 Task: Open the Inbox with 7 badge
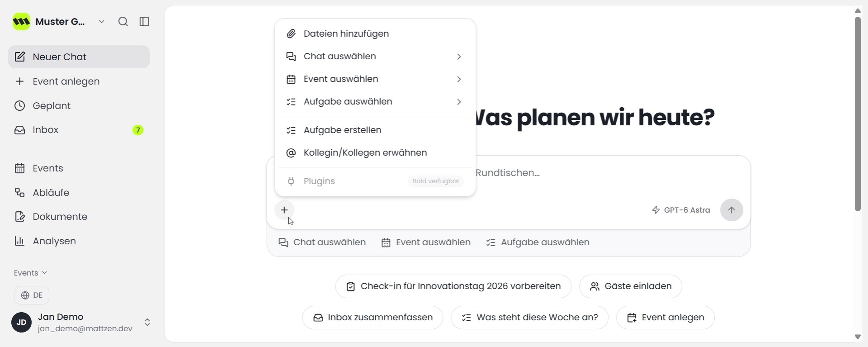tap(79, 130)
